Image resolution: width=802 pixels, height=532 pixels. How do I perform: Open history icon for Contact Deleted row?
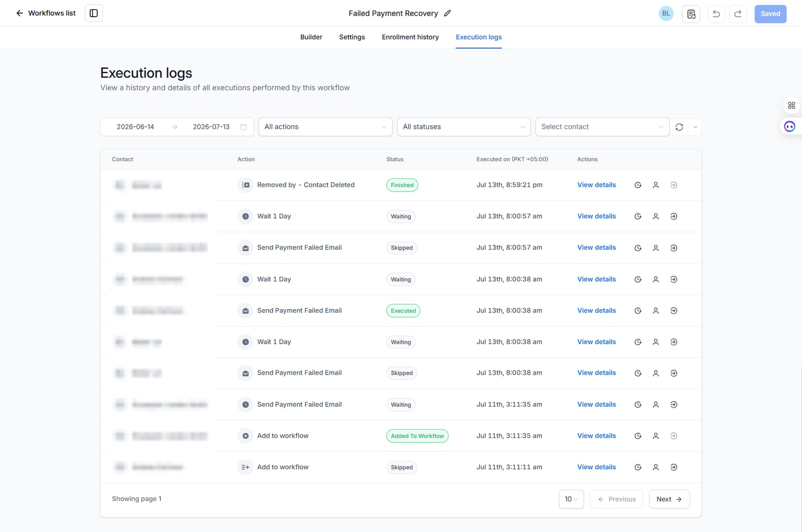point(638,185)
